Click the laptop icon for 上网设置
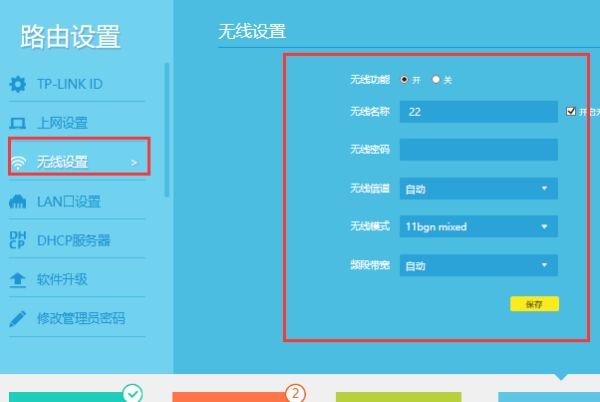This screenshot has width=600, height=402. pos(18,123)
